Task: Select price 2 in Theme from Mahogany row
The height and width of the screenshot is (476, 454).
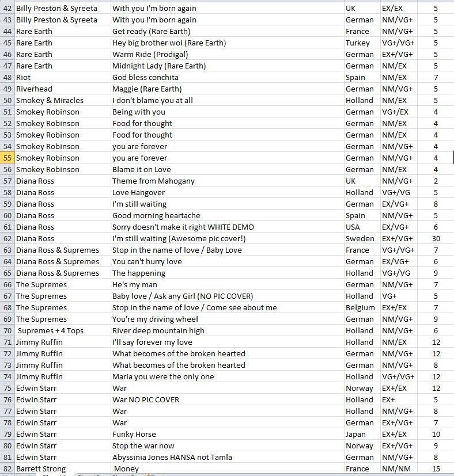Action: coord(436,181)
